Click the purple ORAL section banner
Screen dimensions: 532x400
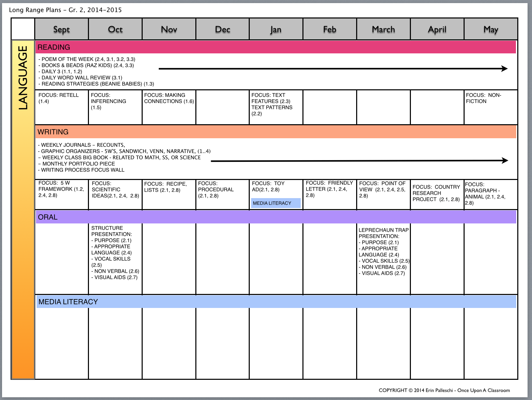pyautogui.click(x=276, y=217)
